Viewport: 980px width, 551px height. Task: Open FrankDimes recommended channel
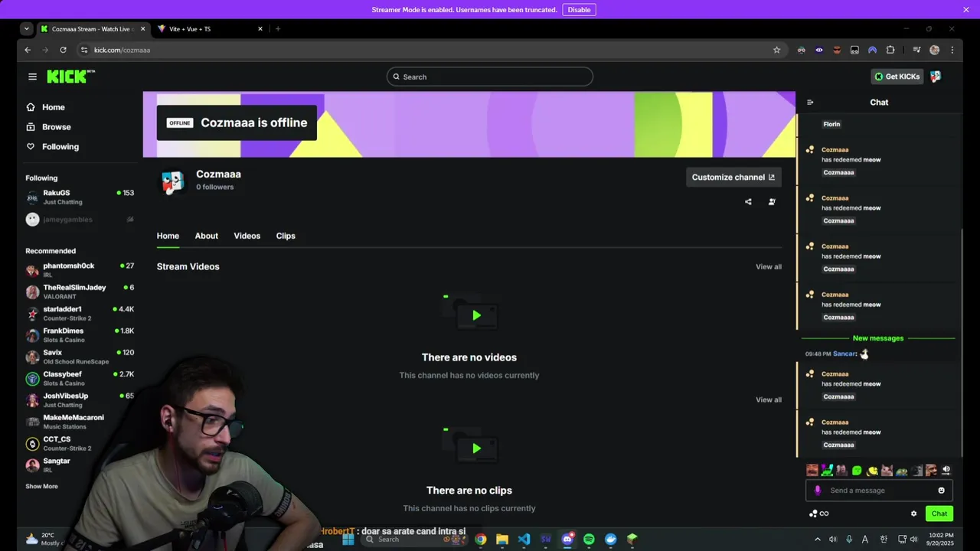click(80, 335)
